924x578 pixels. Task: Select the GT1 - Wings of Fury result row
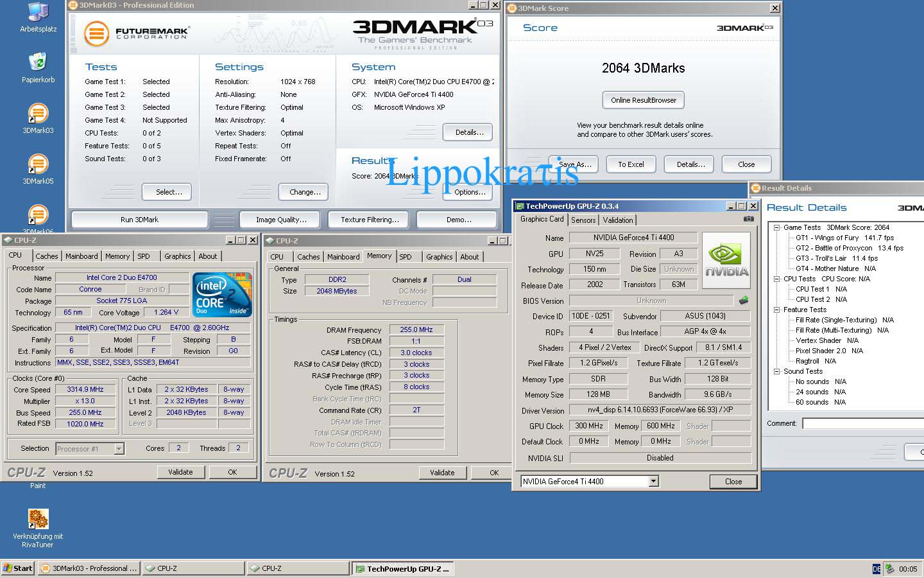(x=844, y=238)
